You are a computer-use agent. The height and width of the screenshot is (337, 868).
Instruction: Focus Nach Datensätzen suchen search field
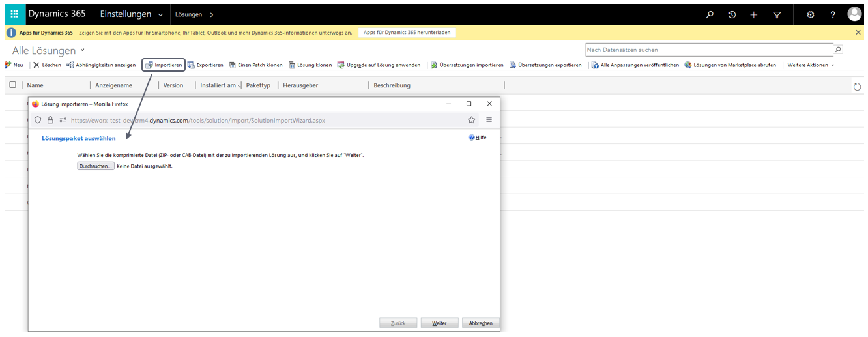tap(709, 50)
